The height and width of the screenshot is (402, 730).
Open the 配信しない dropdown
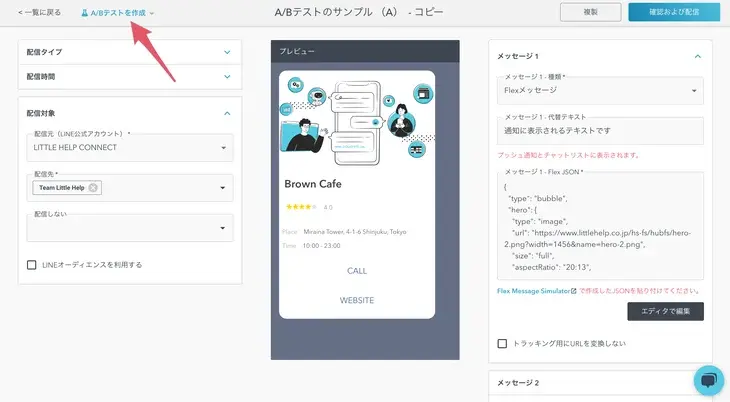pos(222,228)
